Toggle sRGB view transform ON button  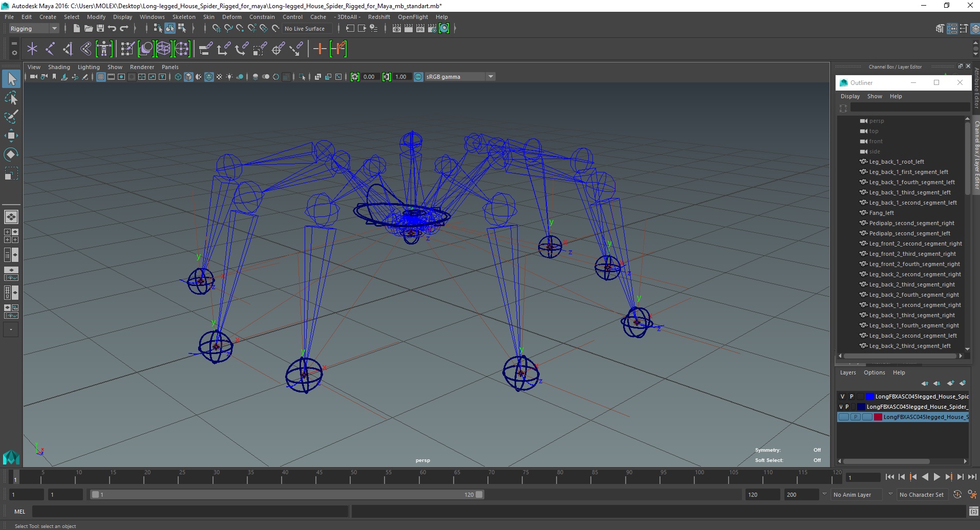(418, 77)
